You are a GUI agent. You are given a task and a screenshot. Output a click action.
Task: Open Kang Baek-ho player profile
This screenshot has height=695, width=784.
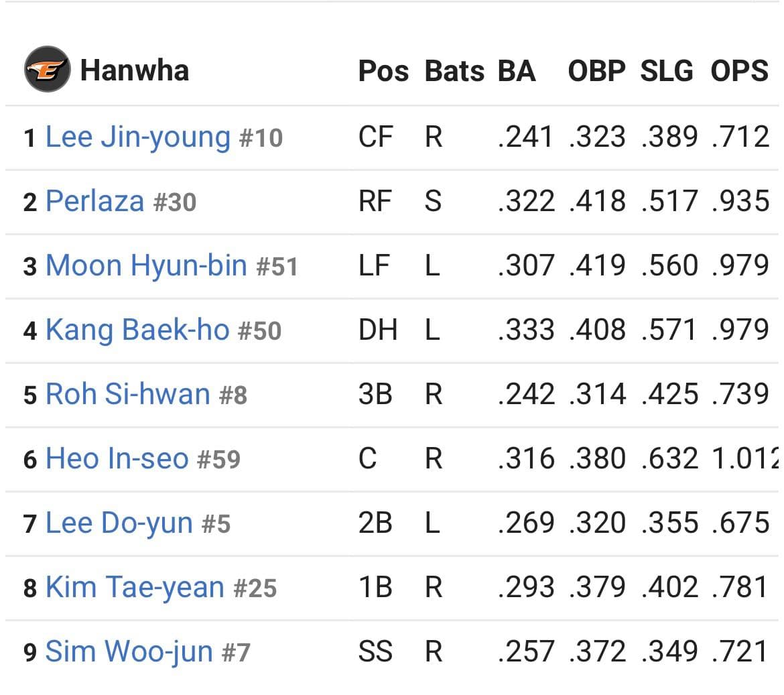(x=137, y=330)
